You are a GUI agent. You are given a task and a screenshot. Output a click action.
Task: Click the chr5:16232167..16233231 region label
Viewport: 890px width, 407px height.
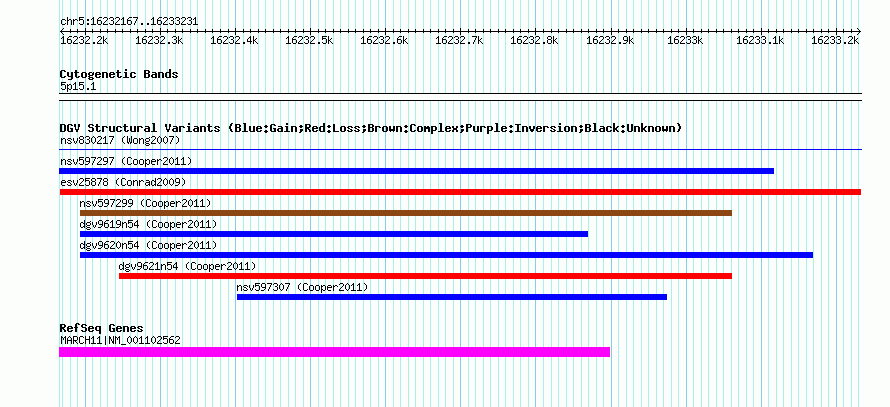tap(129, 22)
